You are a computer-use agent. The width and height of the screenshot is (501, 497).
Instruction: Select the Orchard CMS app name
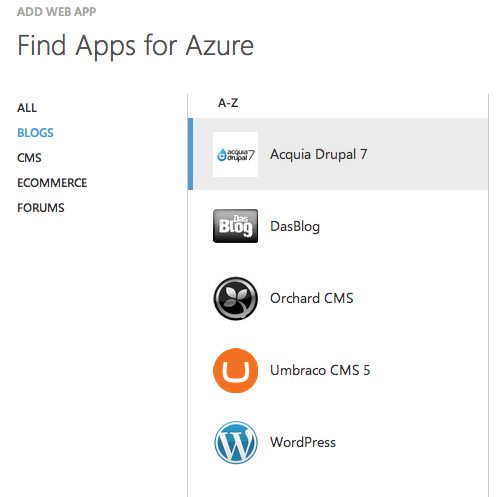click(311, 298)
